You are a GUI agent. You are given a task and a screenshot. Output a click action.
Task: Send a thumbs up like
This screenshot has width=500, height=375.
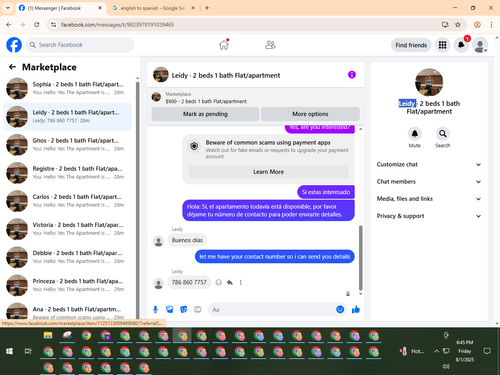click(x=356, y=310)
